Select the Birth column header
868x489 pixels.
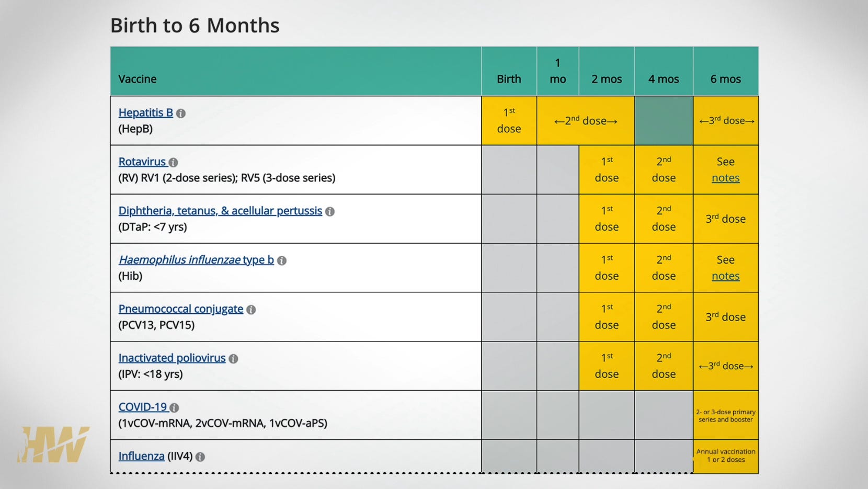(509, 71)
